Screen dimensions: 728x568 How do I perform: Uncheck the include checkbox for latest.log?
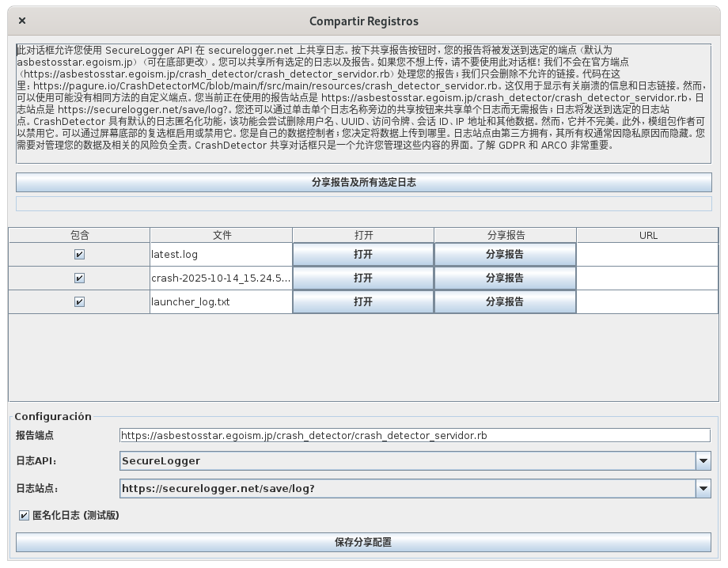point(79,255)
